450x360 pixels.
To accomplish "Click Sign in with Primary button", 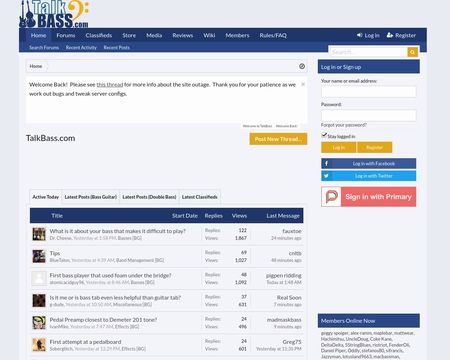I will tap(368, 197).
